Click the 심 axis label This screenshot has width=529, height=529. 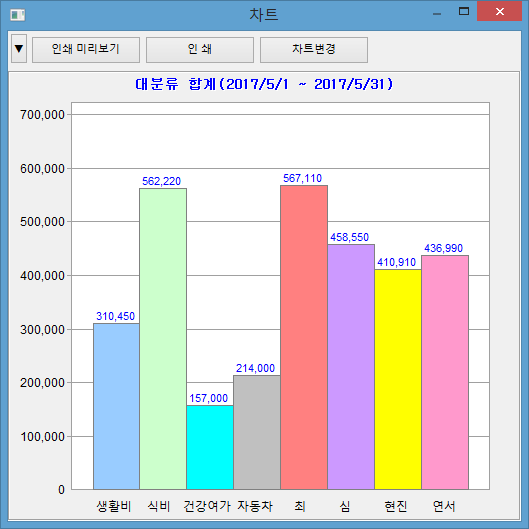[x=345, y=506]
